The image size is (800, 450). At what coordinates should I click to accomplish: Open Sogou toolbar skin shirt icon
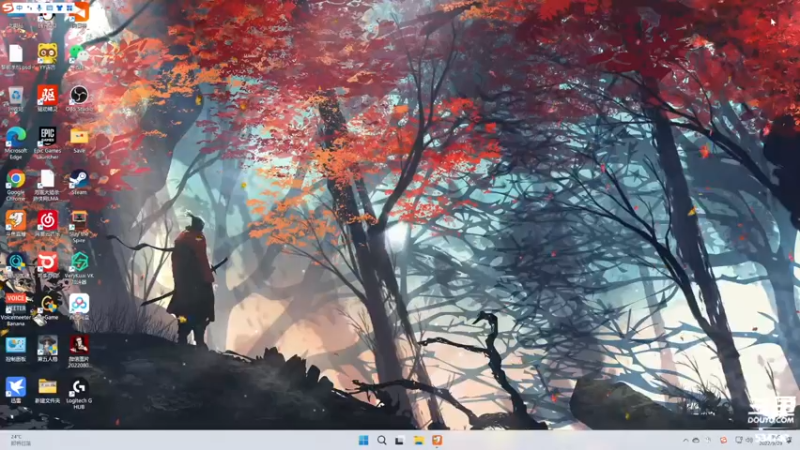pos(60,8)
